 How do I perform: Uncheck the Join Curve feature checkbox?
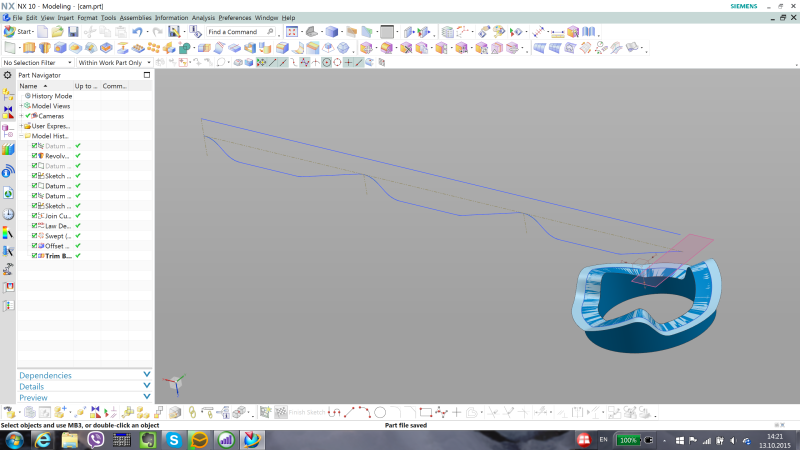click(34, 216)
